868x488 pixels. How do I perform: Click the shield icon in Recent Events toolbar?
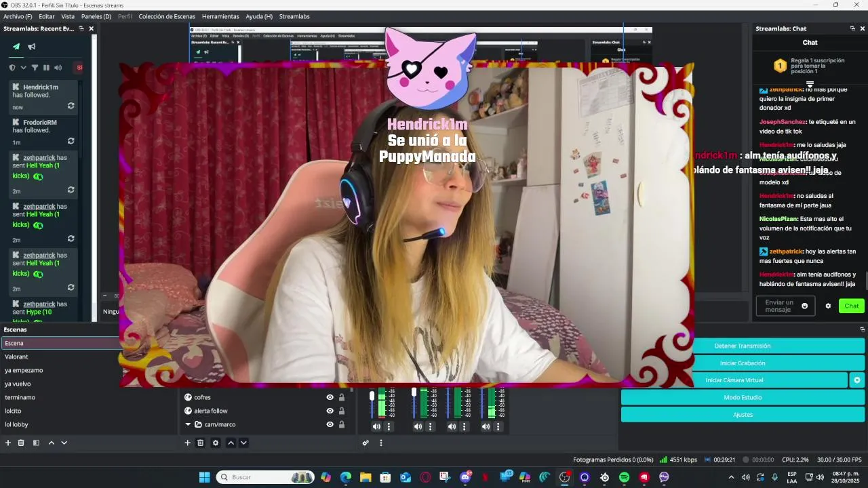click(x=12, y=68)
